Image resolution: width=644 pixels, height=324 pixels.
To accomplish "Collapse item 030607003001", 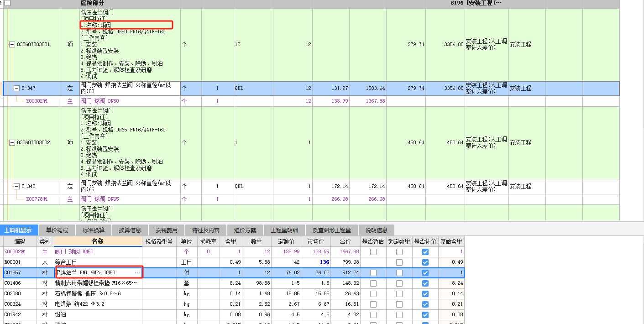I will point(12,44).
